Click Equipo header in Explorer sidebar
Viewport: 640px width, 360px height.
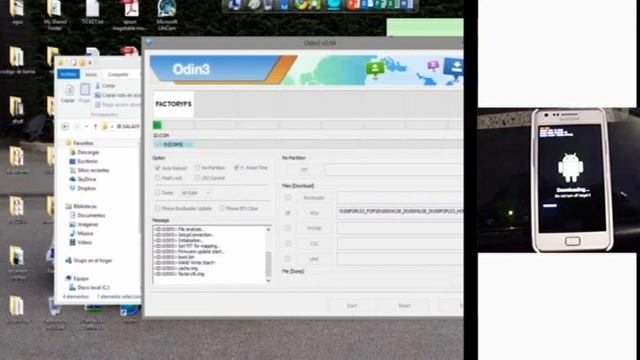point(77,278)
